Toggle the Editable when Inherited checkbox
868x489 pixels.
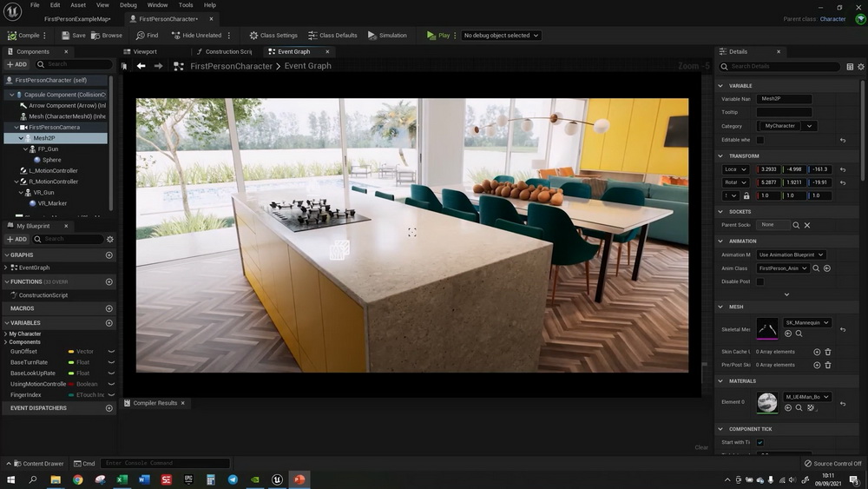(760, 140)
